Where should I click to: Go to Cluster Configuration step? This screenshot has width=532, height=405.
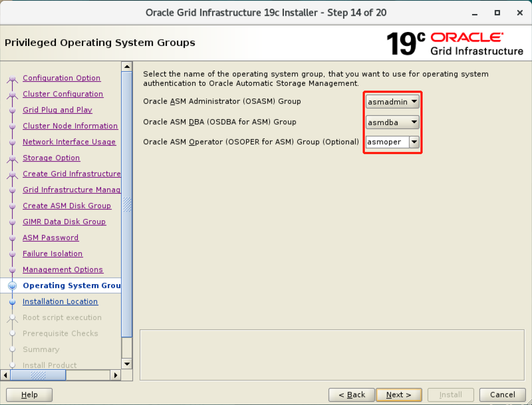click(63, 94)
